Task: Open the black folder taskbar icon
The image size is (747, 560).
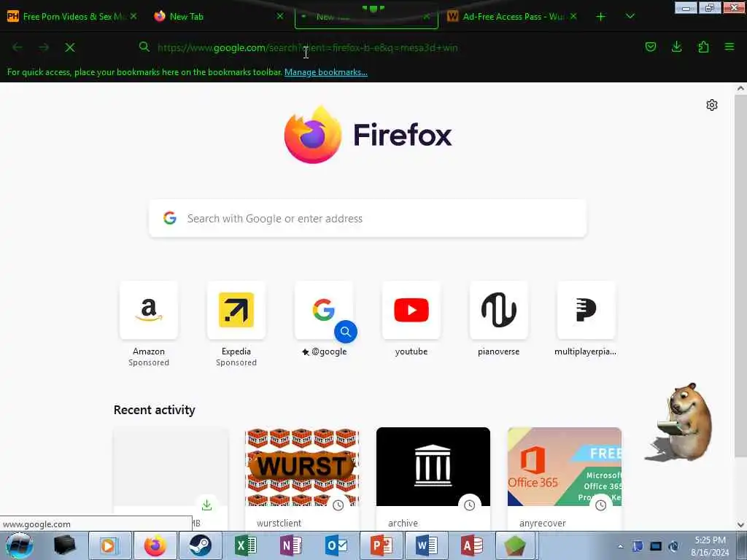Action: (x=64, y=545)
